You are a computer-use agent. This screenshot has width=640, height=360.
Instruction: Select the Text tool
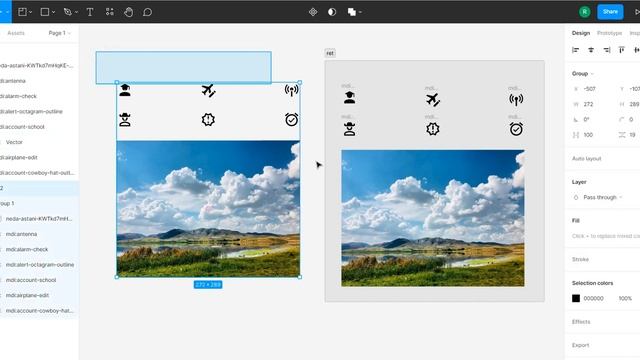click(90, 12)
